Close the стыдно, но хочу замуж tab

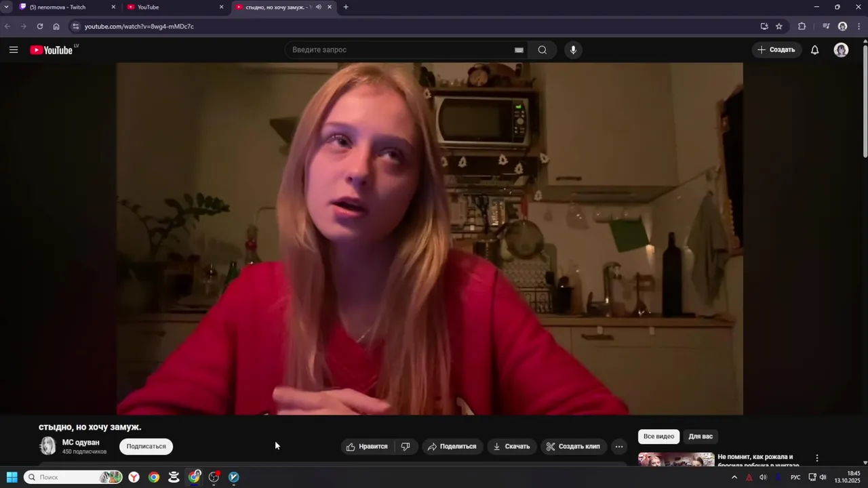(x=330, y=7)
